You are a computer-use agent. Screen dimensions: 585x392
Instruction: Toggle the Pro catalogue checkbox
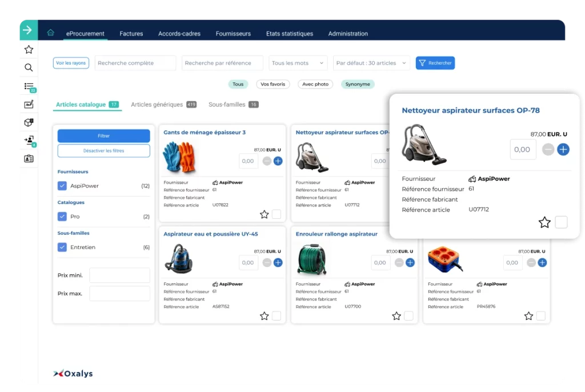(62, 217)
